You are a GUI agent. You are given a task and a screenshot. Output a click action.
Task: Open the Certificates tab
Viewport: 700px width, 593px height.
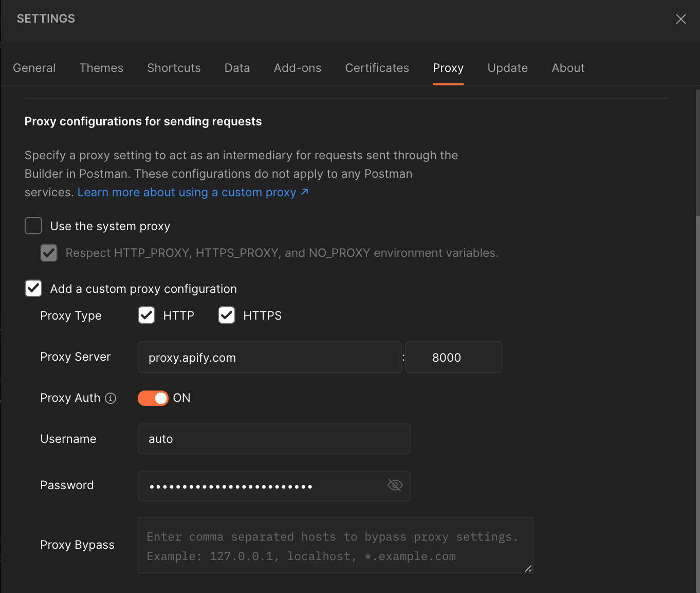click(377, 67)
